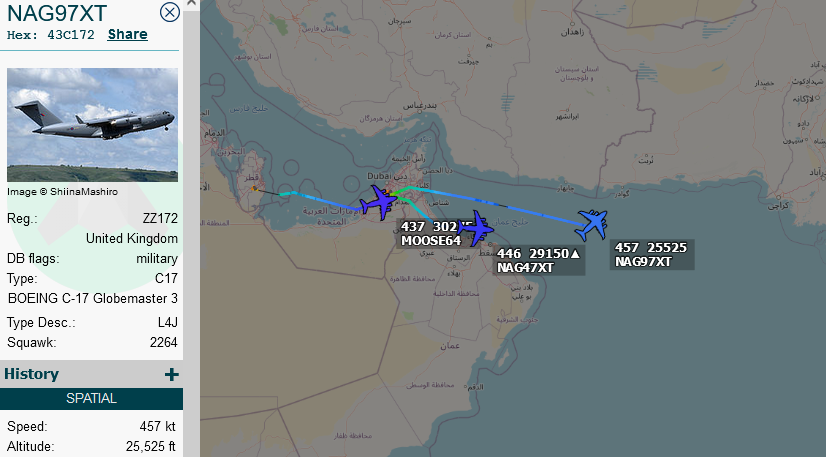
Task: Select the SPATIAL section header
Action: click(x=92, y=399)
